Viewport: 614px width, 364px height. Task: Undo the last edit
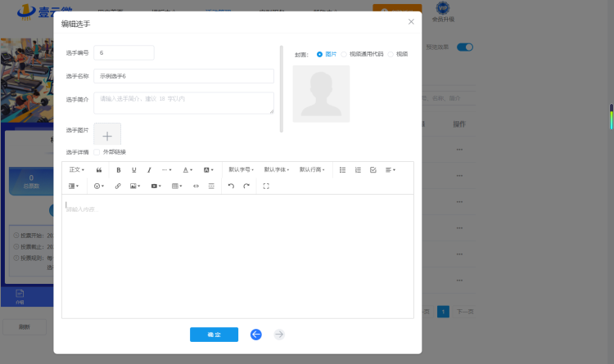[231, 186]
